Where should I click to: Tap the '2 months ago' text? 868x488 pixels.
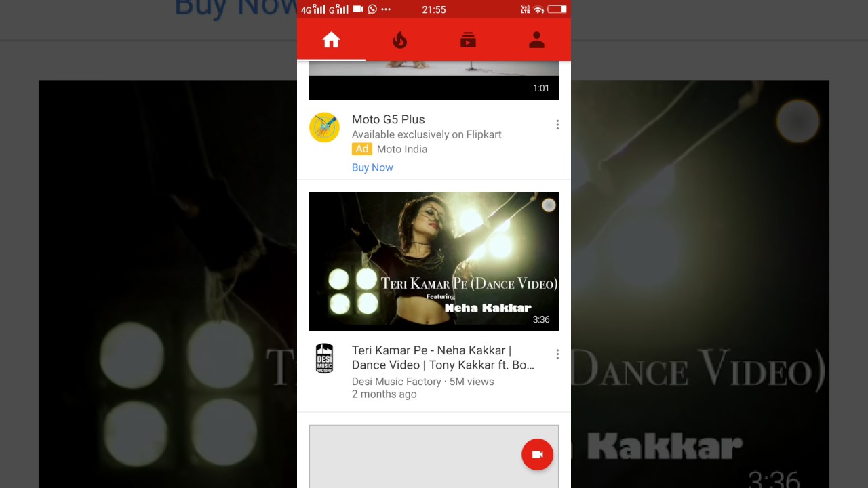(384, 394)
